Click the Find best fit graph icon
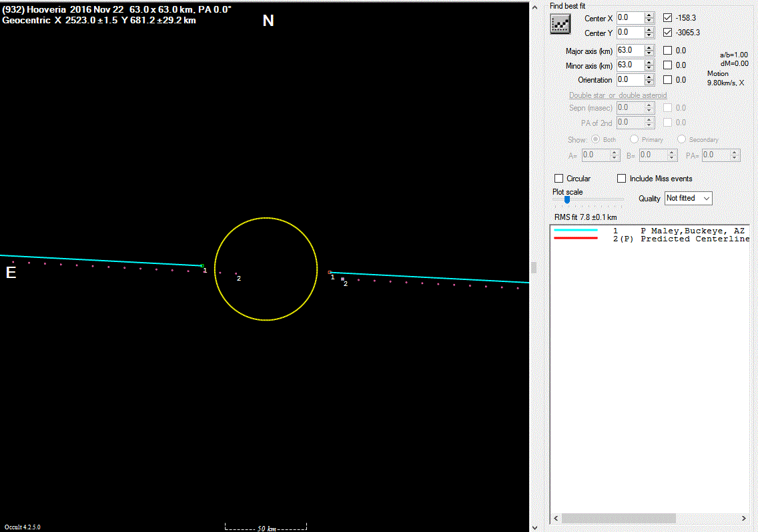 [559, 23]
